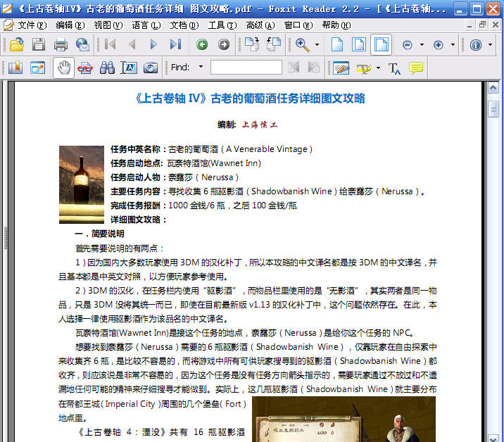Go to the previous page arrow
504x442 pixels.
[132, 44]
